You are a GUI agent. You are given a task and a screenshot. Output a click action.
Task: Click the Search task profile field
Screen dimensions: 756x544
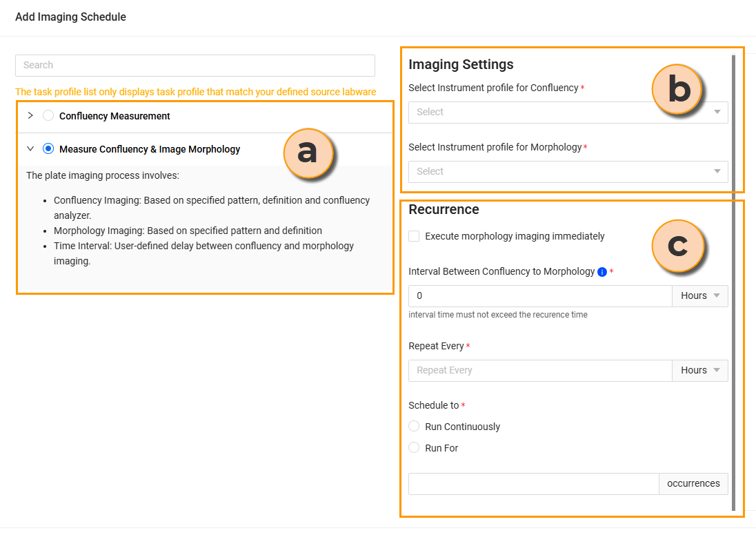[x=195, y=65]
